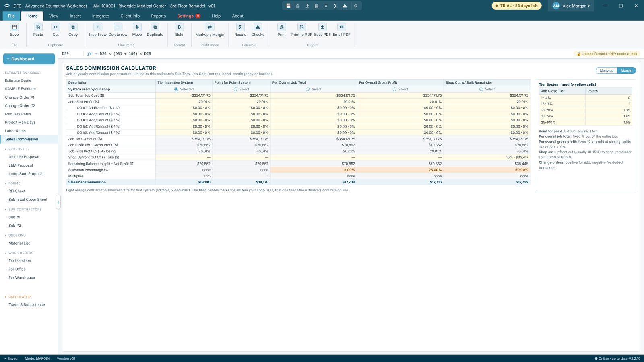The image size is (644, 362).
Task: Open Travel & Subsistence calculator link
Action: tap(29, 305)
